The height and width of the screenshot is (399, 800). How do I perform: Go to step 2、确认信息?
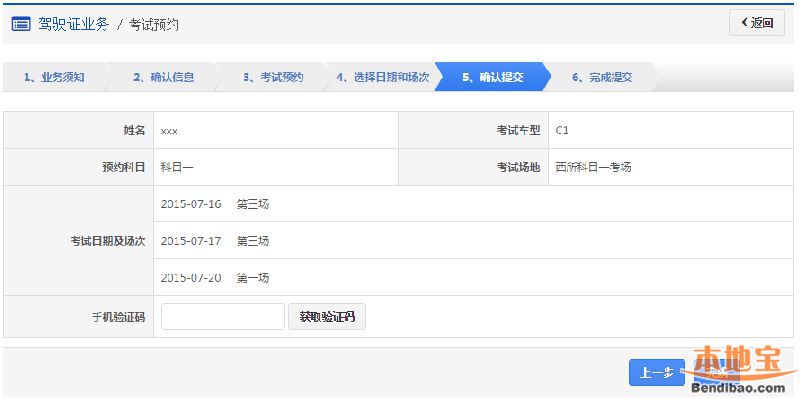pos(163,78)
